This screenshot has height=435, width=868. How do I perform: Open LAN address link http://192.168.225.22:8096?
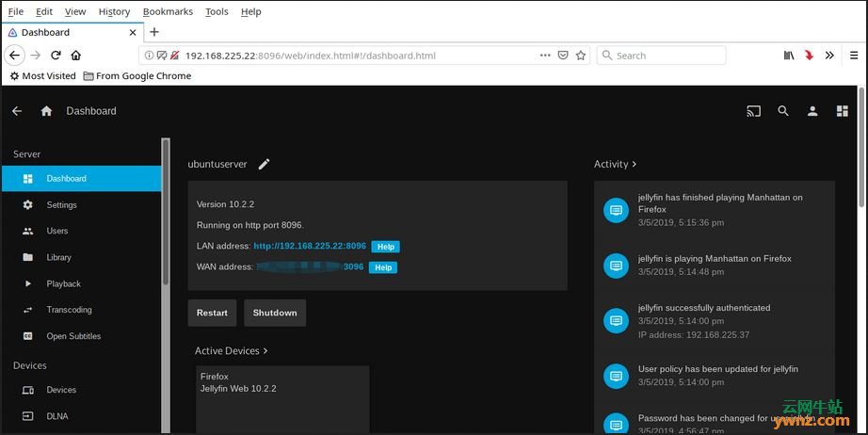click(x=310, y=246)
